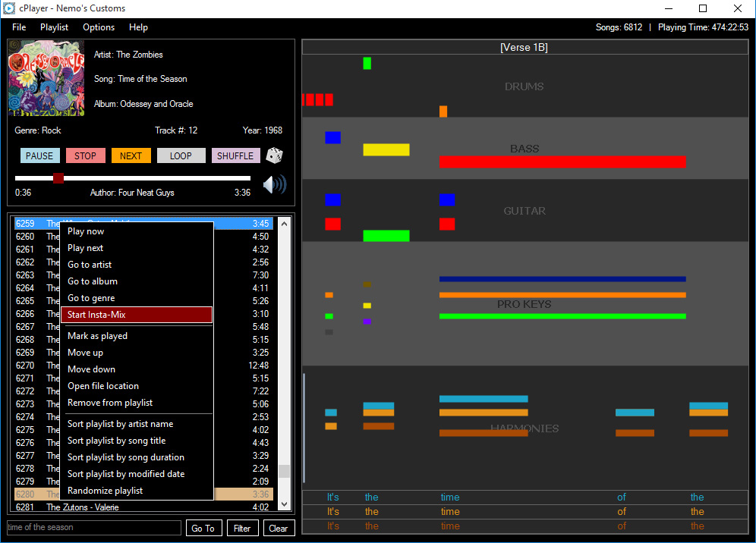Screen dimensions: 756x543
Task: Pause playback with the PAUSE button
Action: [39, 155]
